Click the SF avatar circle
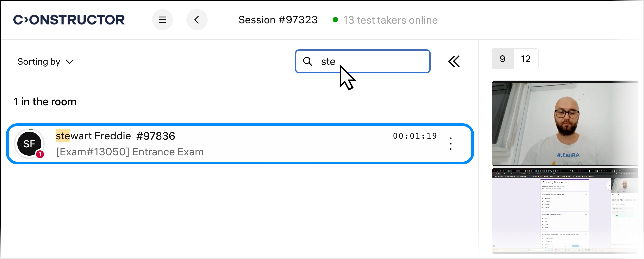This screenshot has height=259, width=644. 29,144
